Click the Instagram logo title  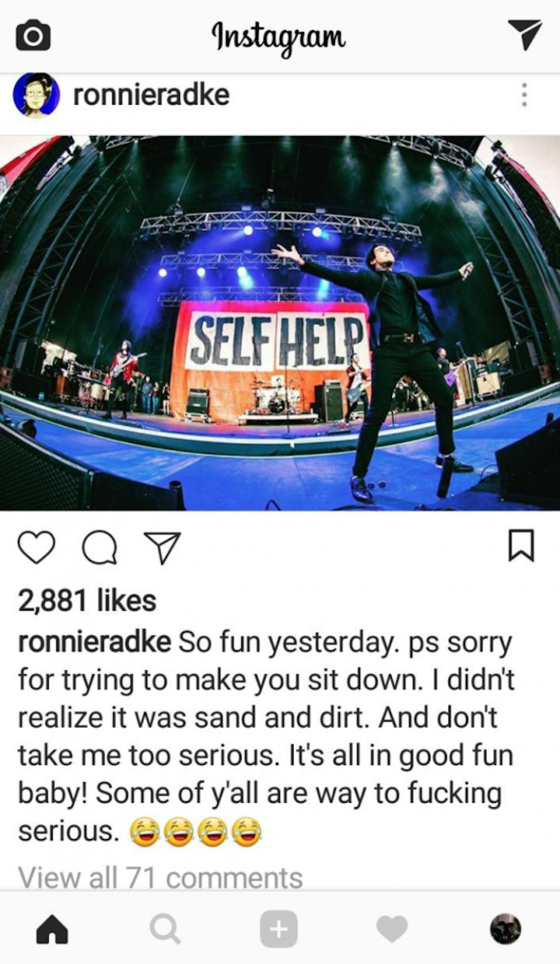[278, 36]
